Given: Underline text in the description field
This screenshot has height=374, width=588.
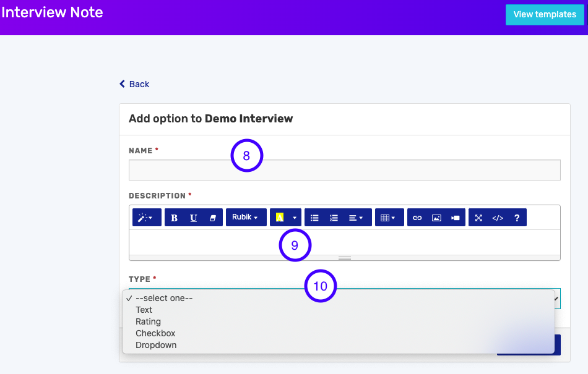Looking at the screenshot, I should 192,217.
